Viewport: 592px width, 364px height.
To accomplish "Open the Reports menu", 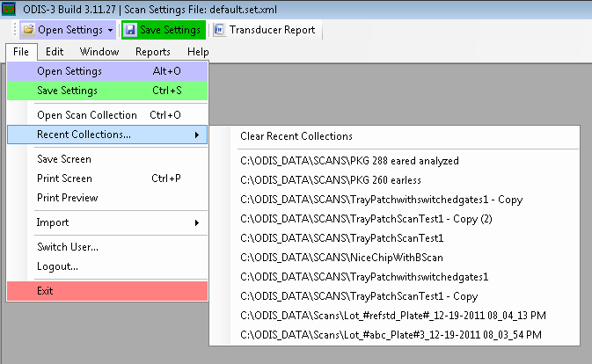I will point(152,52).
